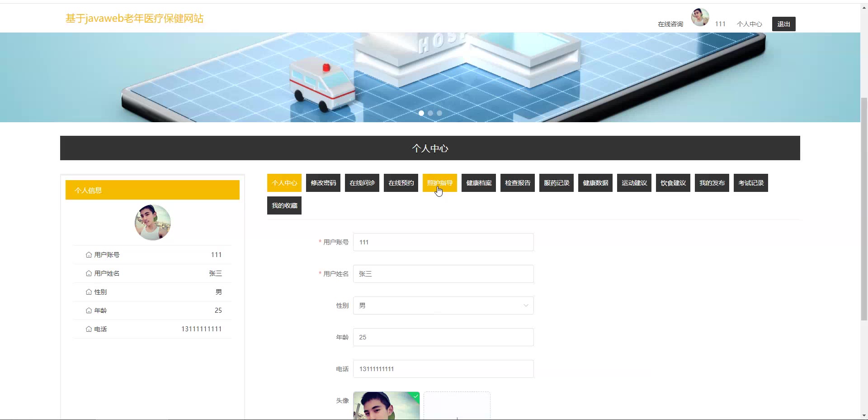Click the username 111 in header

point(720,24)
